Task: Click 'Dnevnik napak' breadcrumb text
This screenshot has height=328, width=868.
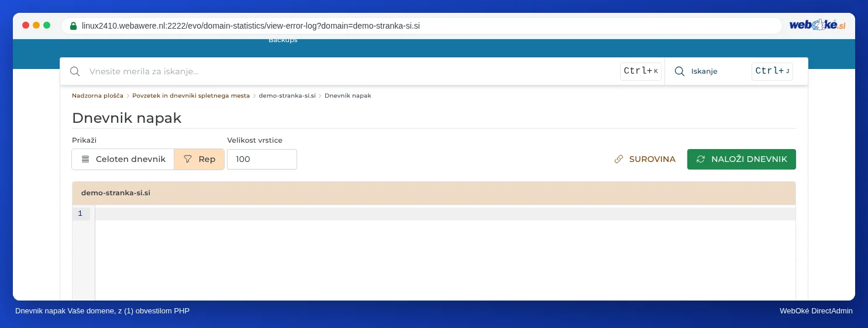Action: point(347,95)
